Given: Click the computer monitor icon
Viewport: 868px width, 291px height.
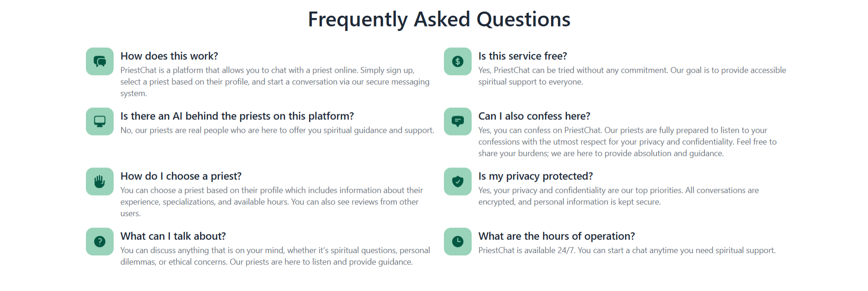Looking at the screenshot, I should [100, 122].
